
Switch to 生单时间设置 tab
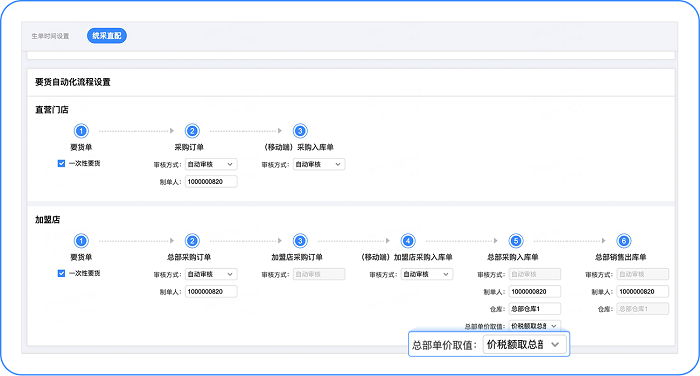pyautogui.click(x=50, y=36)
